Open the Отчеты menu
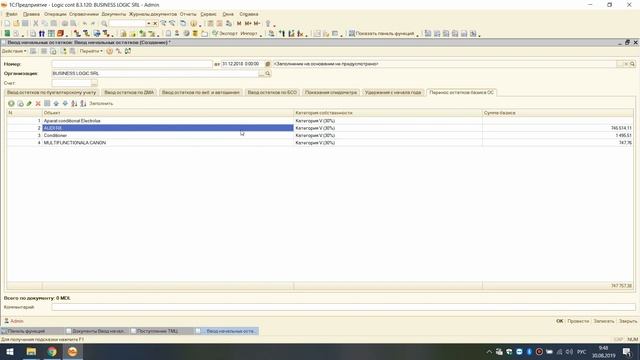 coord(188,14)
